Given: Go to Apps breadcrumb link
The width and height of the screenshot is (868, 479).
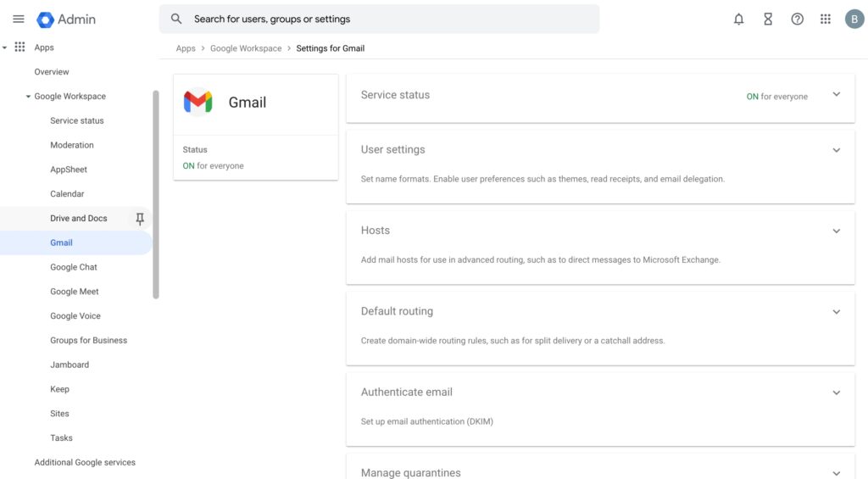Looking at the screenshot, I should point(186,48).
